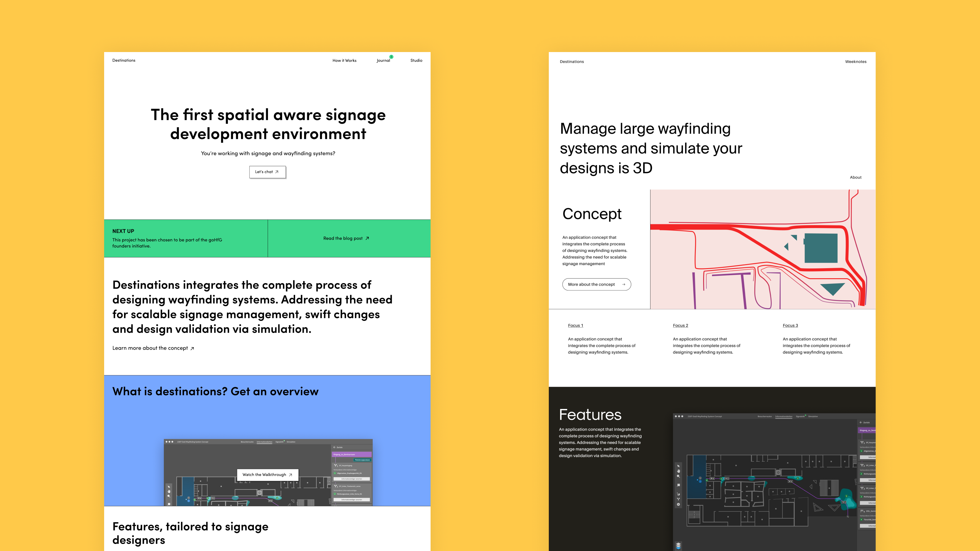Select the hand pan tool in dark Features mockup

[678, 471]
